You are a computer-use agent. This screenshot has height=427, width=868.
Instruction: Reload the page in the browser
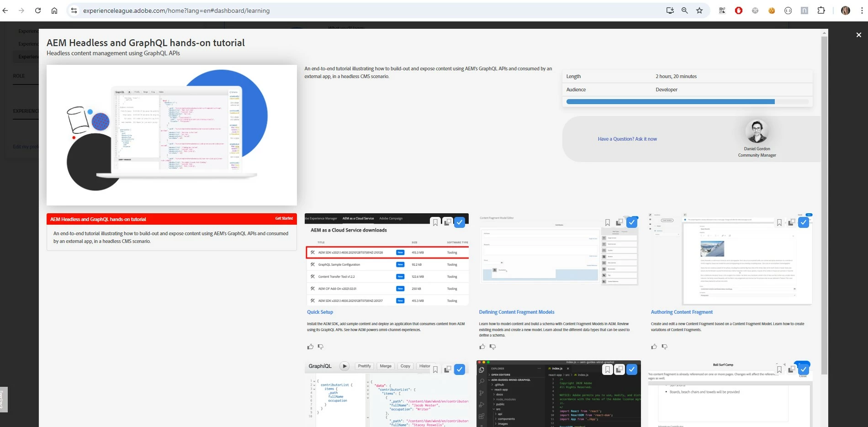38,11
